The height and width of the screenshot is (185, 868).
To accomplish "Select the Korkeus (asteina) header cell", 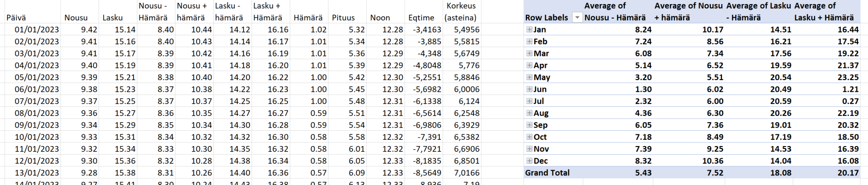I will [462, 12].
